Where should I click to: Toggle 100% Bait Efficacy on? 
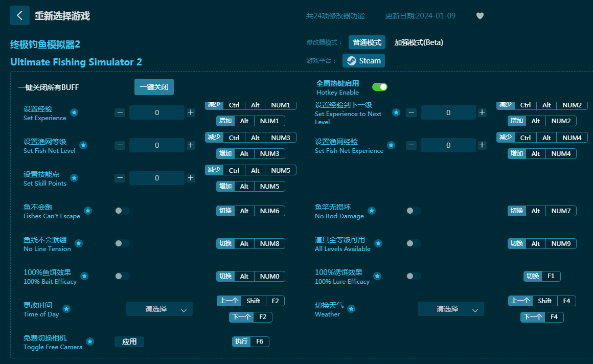coord(122,276)
